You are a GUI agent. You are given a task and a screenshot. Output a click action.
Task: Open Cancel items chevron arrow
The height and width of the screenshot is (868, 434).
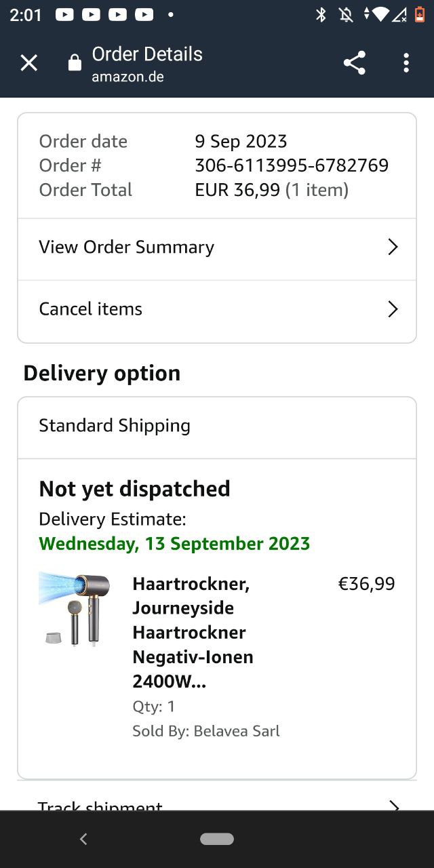[x=393, y=309]
